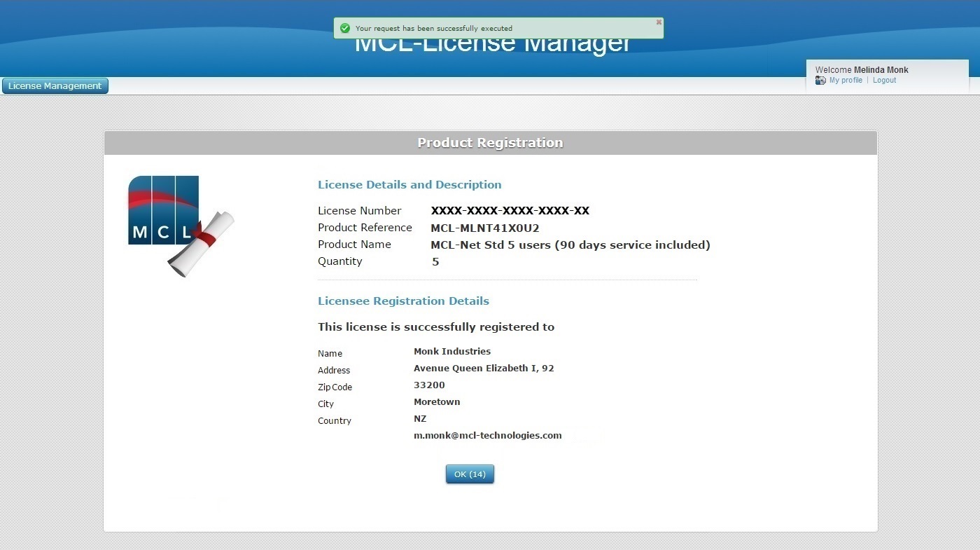Click the License Details and Description heading

pyautogui.click(x=409, y=185)
